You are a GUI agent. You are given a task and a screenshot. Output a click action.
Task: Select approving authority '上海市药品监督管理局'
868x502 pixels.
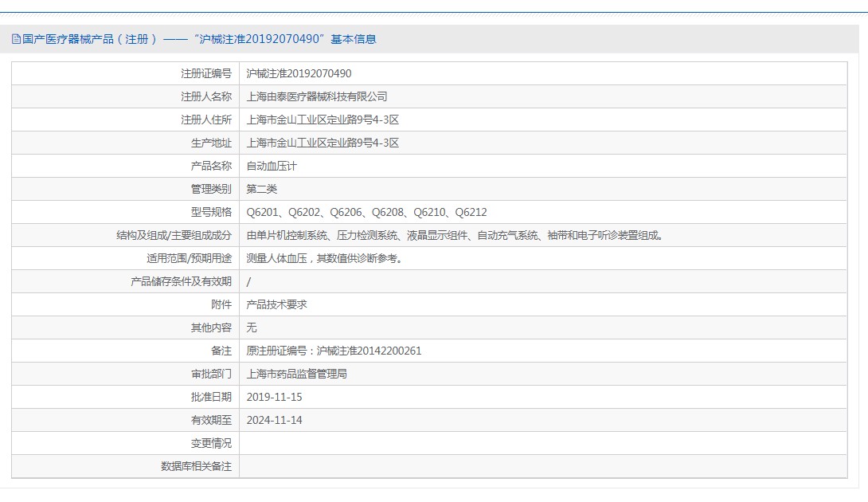[x=297, y=374]
